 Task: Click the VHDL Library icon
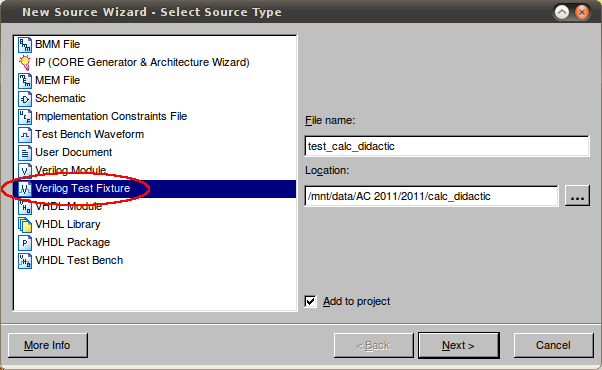point(25,225)
